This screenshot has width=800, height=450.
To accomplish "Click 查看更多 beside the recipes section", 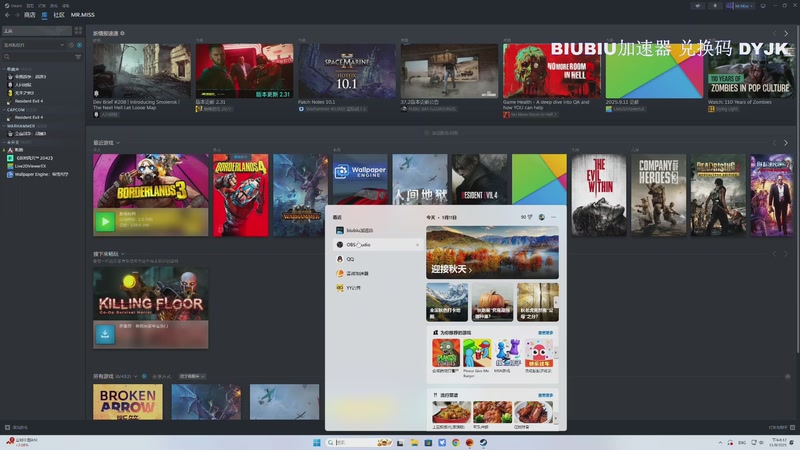I will coord(545,395).
